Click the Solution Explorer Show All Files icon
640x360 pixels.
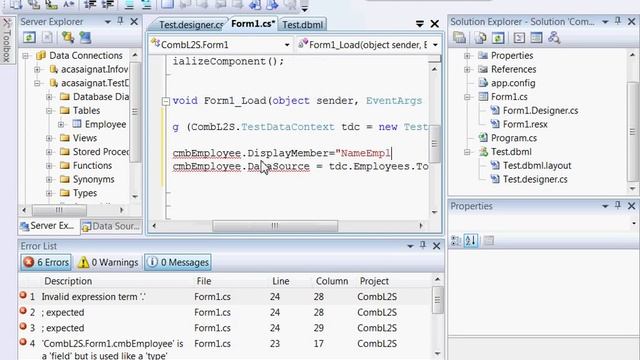tap(480, 38)
